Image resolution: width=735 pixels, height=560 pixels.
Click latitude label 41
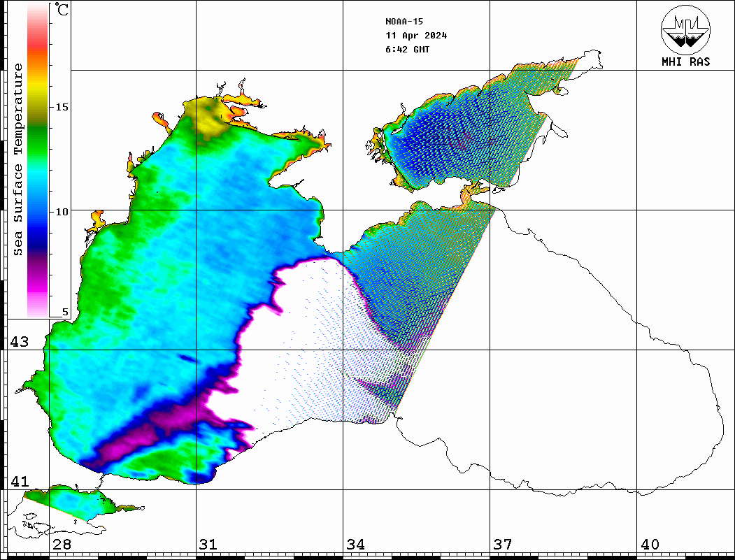(20, 482)
